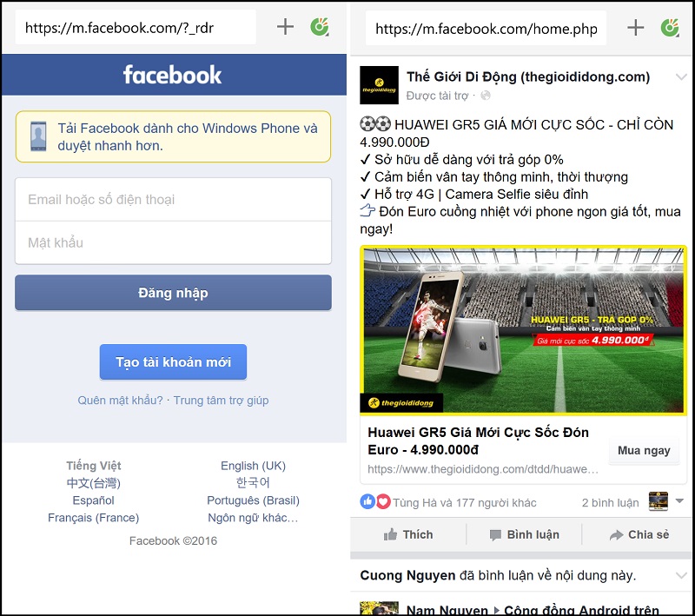Image resolution: width=695 pixels, height=616 pixels.
Task: Tap Coc Coc logo icon in left browser
Action: tap(320, 27)
